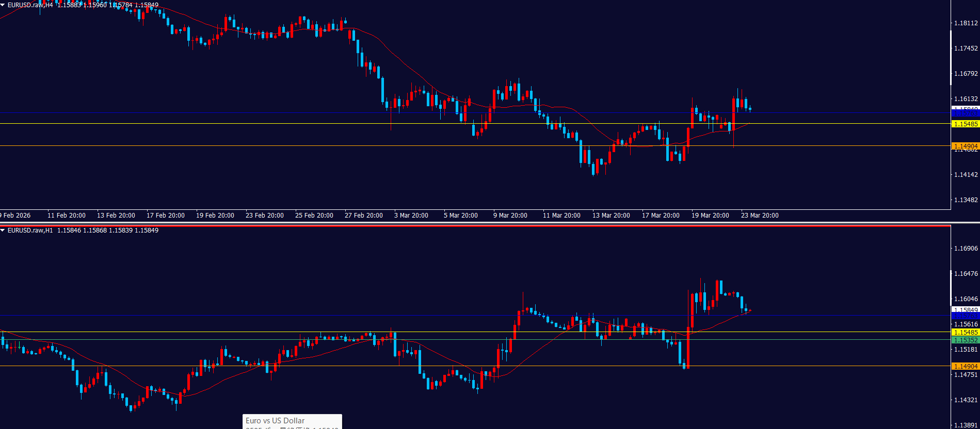Click the 1.13482 price scale label on H4
The image size is (980, 429).
tap(966, 200)
